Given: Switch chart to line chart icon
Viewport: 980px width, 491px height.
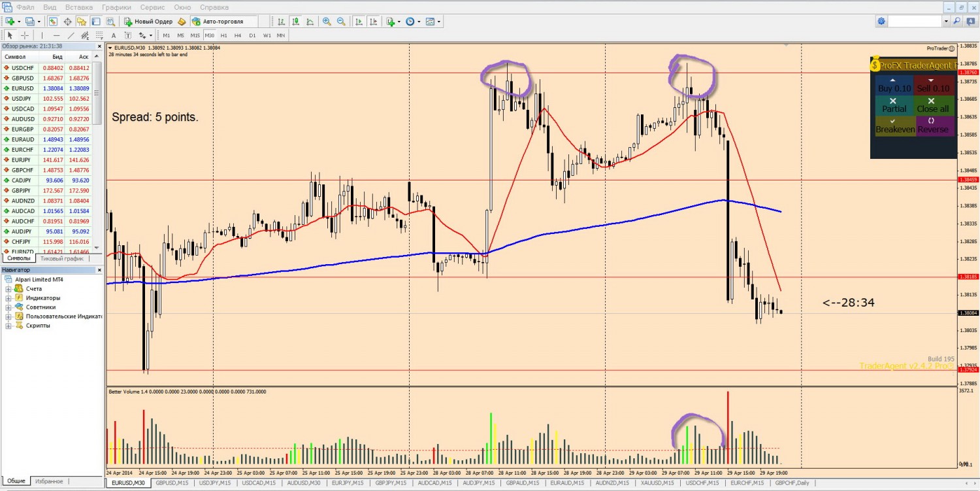Looking at the screenshot, I should [x=310, y=22].
